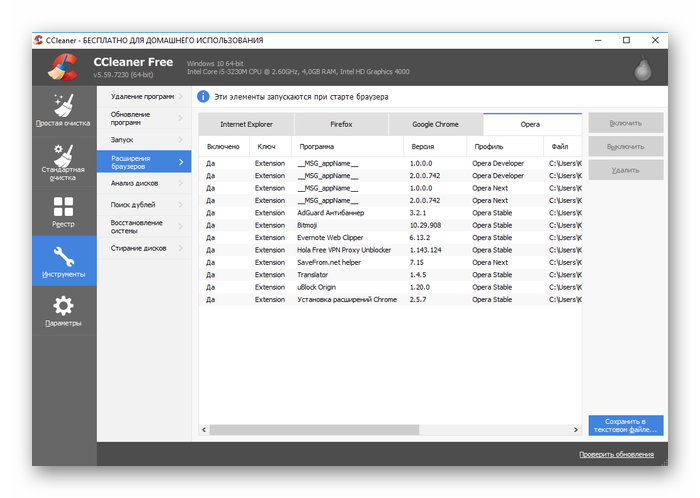The height and width of the screenshot is (498, 700).
Task: Expand chevron next to Обновление программ
Action: pyautogui.click(x=181, y=118)
